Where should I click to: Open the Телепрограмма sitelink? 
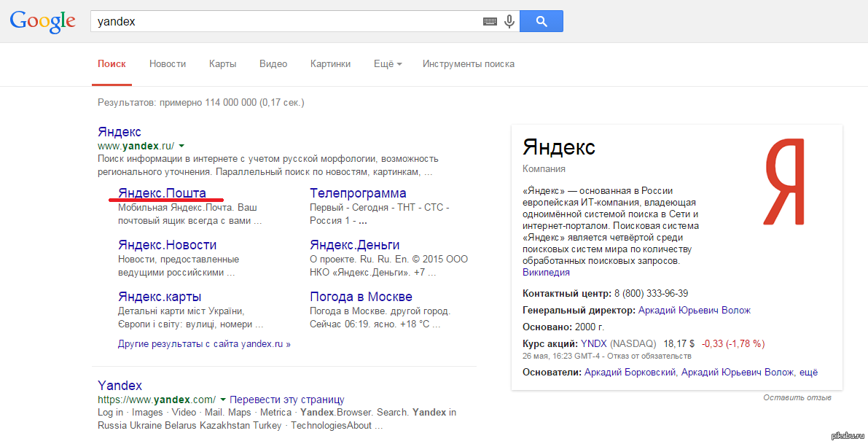pos(358,192)
